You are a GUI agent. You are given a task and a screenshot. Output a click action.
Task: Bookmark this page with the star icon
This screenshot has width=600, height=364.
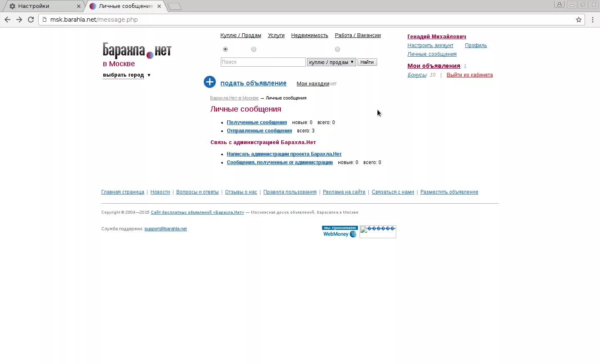[x=579, y=20]
